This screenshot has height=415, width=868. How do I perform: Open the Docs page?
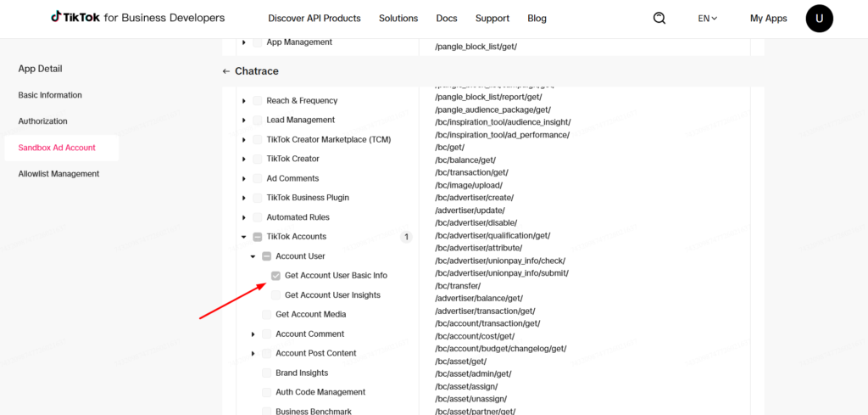pos(446,18)
